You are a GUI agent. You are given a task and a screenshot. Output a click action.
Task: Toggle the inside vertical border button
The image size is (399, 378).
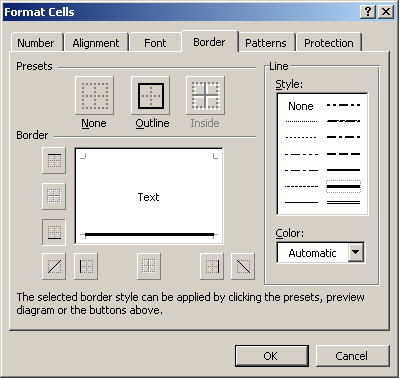point(149,266)
